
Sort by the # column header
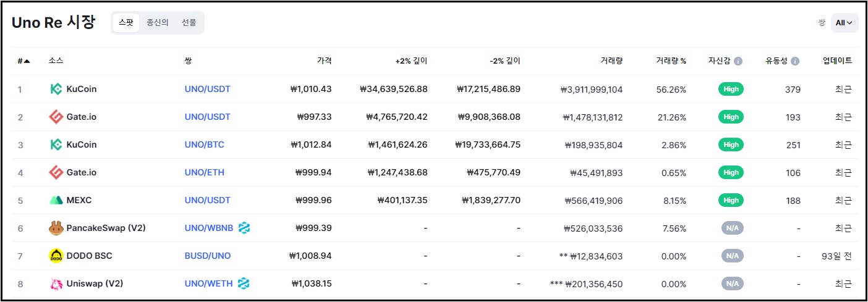coord(23,61)
